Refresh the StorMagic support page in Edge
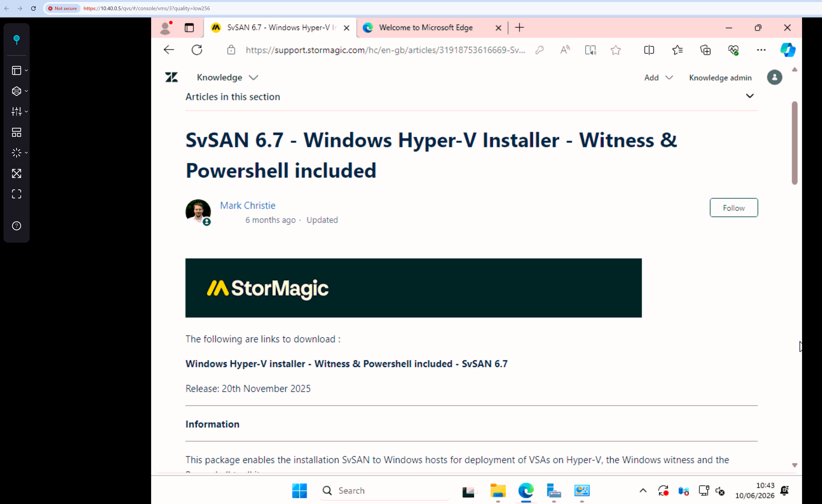Screen dimensions: 822x504 point(197,50)
